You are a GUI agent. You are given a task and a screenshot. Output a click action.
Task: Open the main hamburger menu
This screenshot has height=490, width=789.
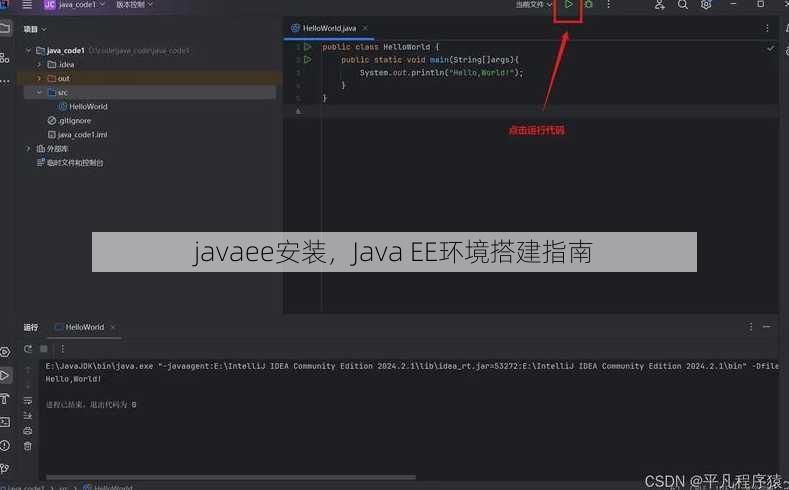click(x=27, y=5)
